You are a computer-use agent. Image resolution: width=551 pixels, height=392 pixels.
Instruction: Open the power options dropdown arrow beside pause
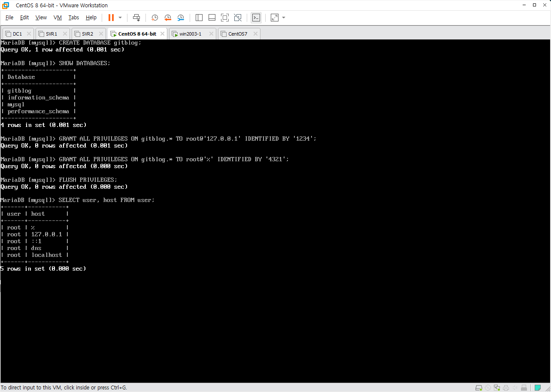[x=120, y=18]
